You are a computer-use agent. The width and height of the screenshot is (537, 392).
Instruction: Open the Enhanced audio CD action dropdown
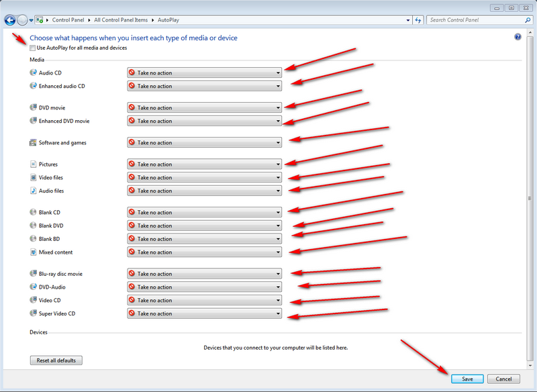pos(205,86)
